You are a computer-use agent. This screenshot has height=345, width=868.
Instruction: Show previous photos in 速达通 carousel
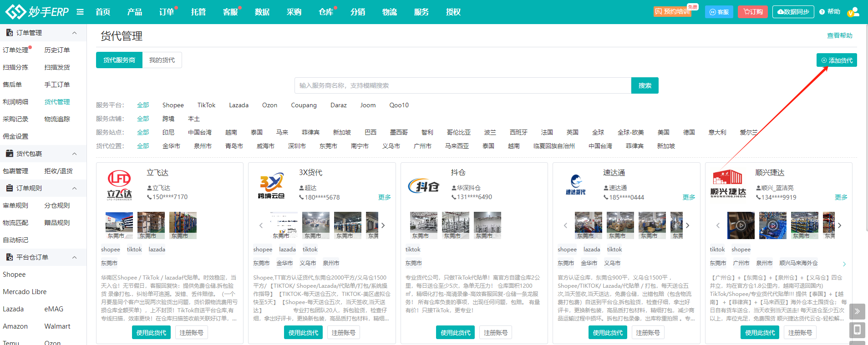tap(565, 225)
